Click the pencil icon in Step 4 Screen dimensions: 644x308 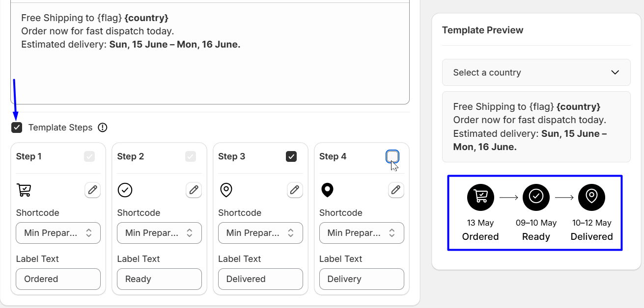click(x=396, y=190)
